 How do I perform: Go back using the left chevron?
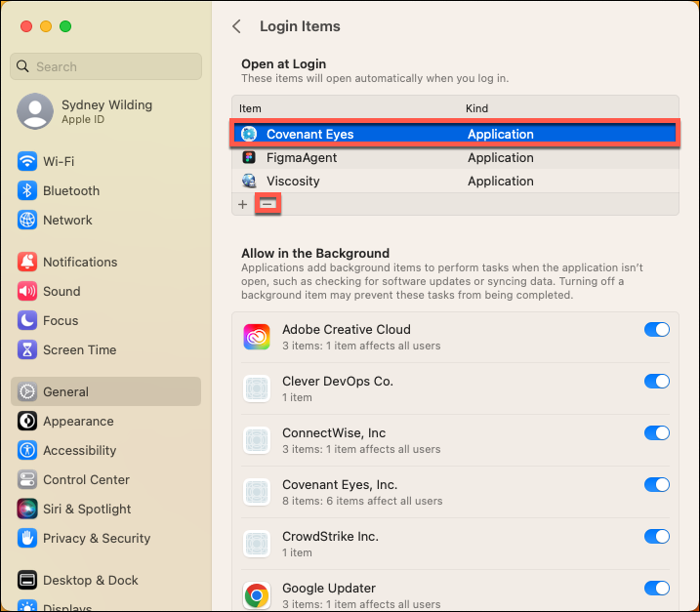(x=236, y=26)
